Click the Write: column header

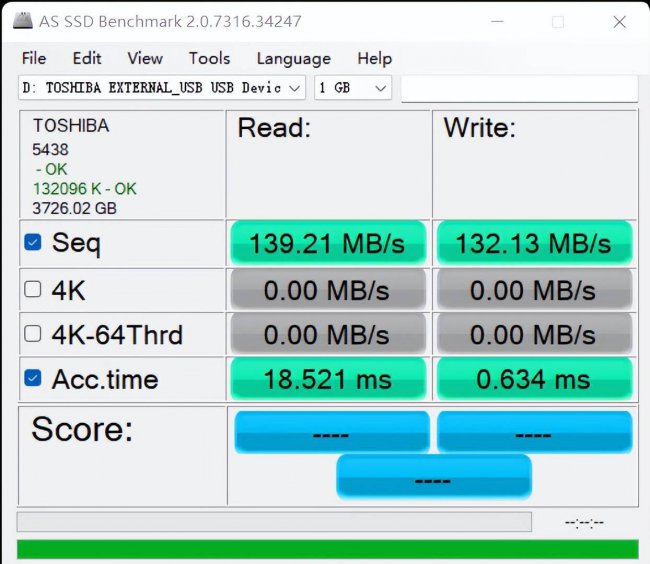point(480,128)
